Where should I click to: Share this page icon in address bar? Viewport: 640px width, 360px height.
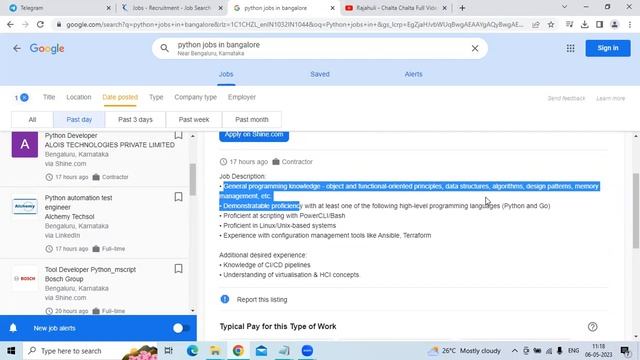[536, 24]
